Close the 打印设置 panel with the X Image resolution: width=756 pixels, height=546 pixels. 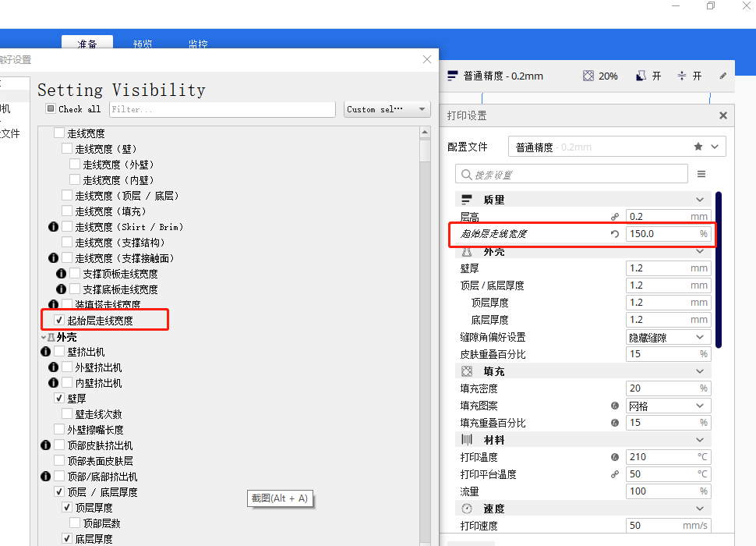pos(722,115)
